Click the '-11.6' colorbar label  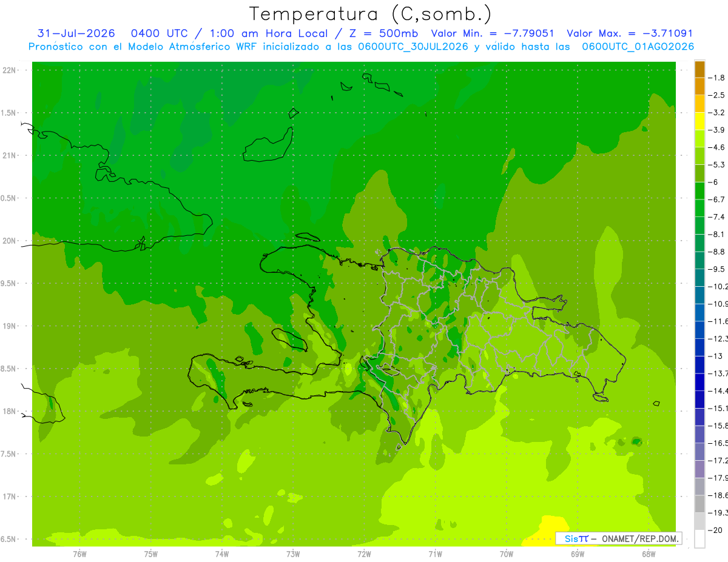pyautogui.click(x=719, y=321)
